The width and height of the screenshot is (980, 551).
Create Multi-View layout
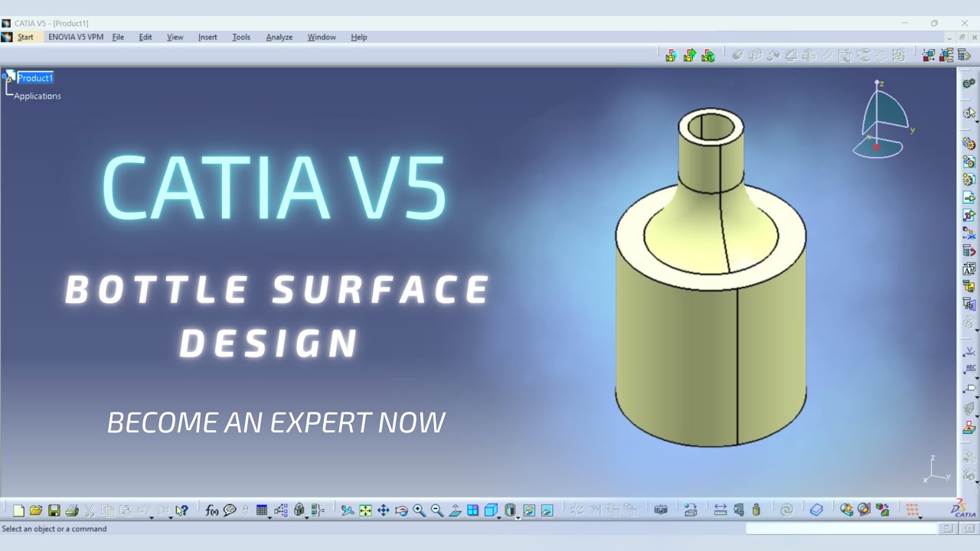[473, 510]
